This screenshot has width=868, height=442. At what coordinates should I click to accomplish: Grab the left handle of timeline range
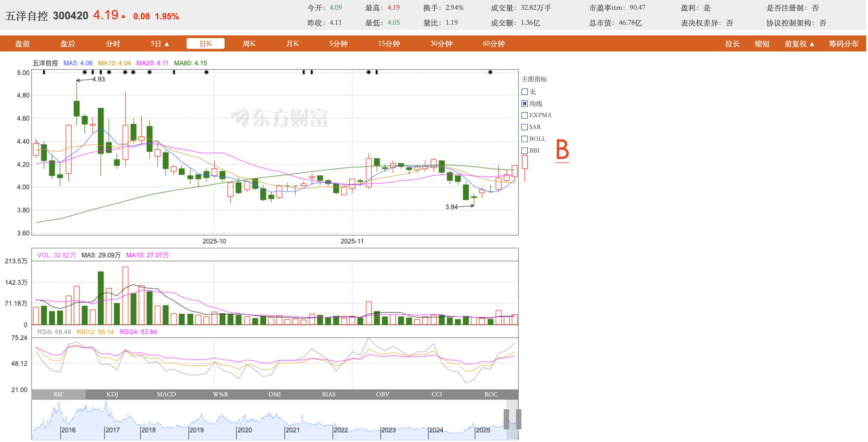tap(506, 419)
